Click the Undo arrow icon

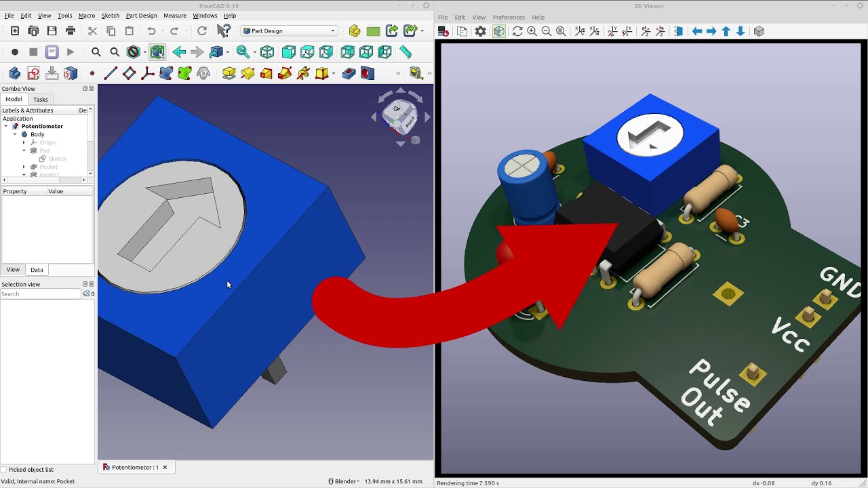pos(151,30)
